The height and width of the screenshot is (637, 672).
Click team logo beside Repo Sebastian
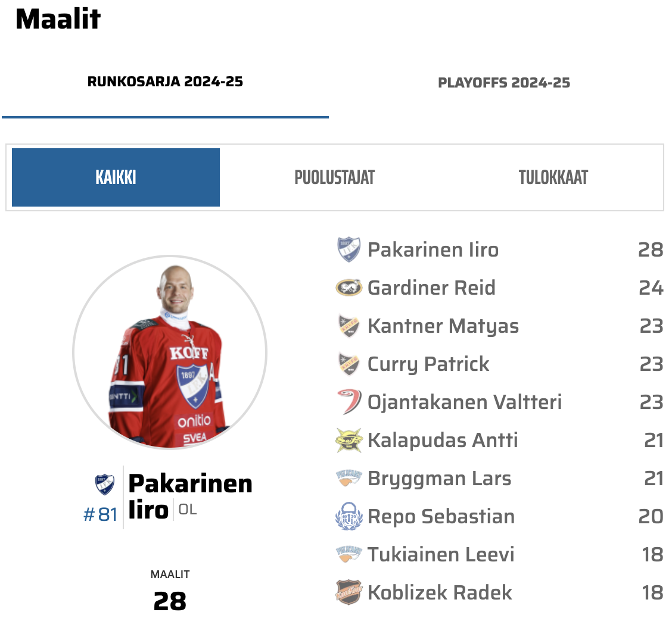349,517
